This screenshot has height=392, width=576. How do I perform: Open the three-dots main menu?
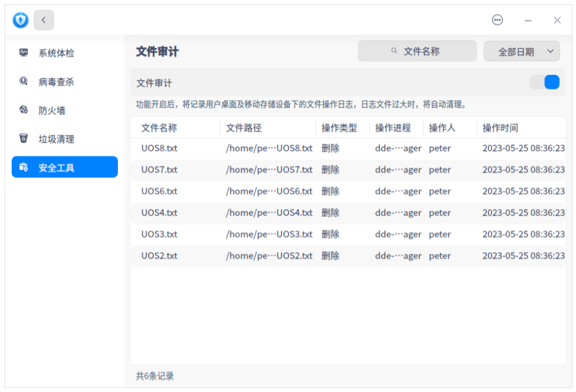(x=497, y=20)
